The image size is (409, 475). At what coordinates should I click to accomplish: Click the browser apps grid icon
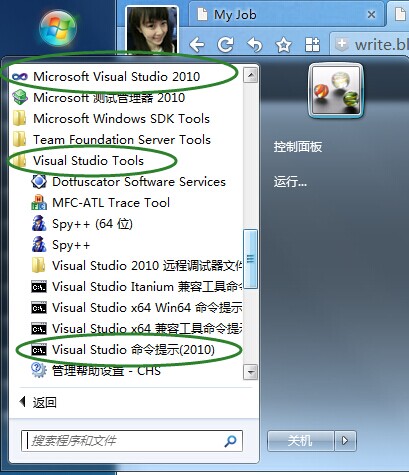[312, 45]
